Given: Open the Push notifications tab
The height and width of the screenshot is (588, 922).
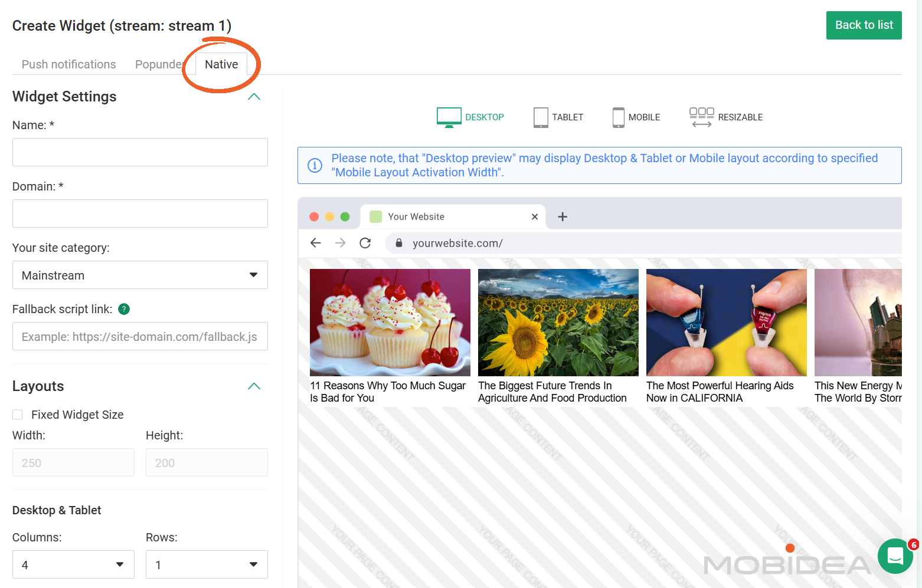Looking at the screenshot, I should pyautogui.click(x=69, y=64).
